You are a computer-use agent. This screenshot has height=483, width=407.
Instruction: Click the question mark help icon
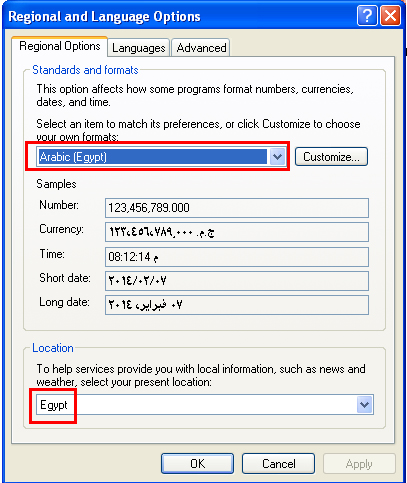pos(367,16)
